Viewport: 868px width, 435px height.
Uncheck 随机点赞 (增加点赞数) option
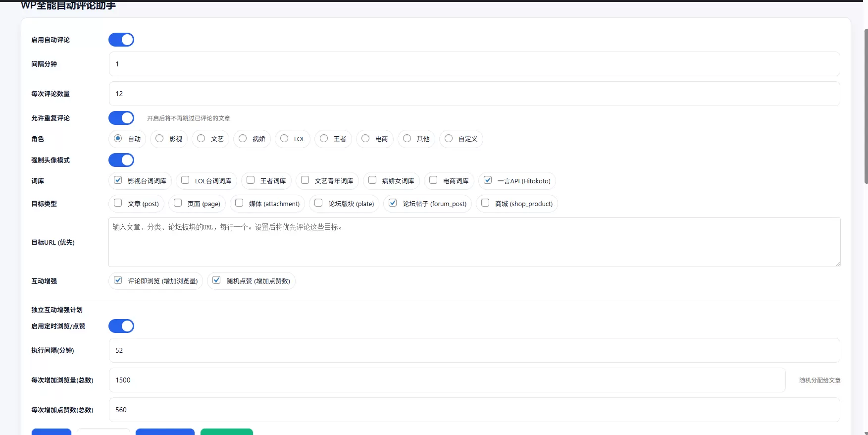(216, 280)
